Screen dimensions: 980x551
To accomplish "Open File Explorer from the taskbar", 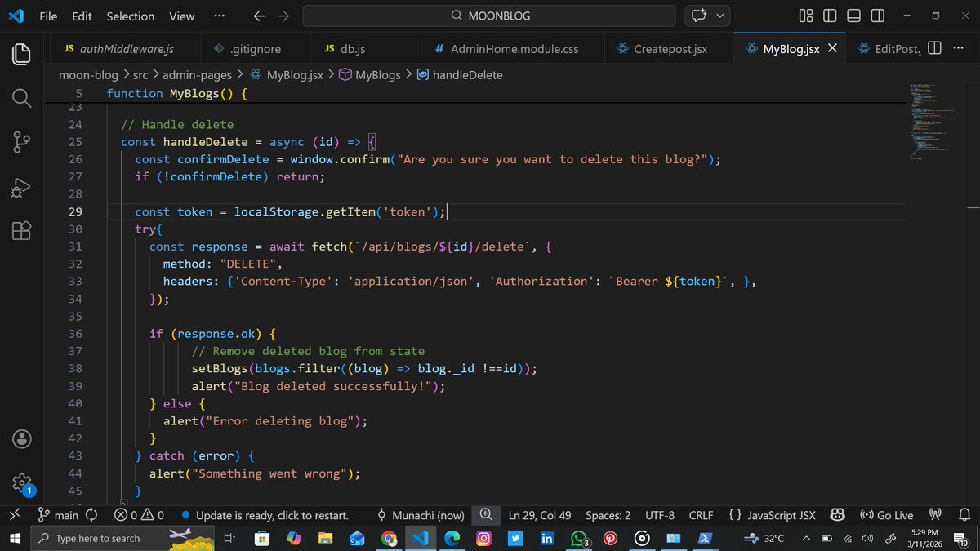I will tap(325, 539).
